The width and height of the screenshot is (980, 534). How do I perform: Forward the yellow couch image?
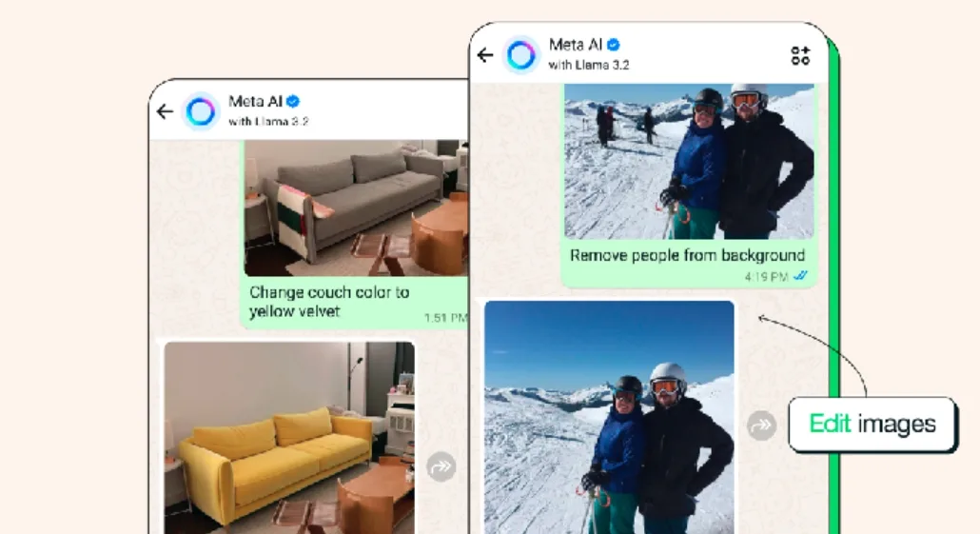click(x=441, y=466)
